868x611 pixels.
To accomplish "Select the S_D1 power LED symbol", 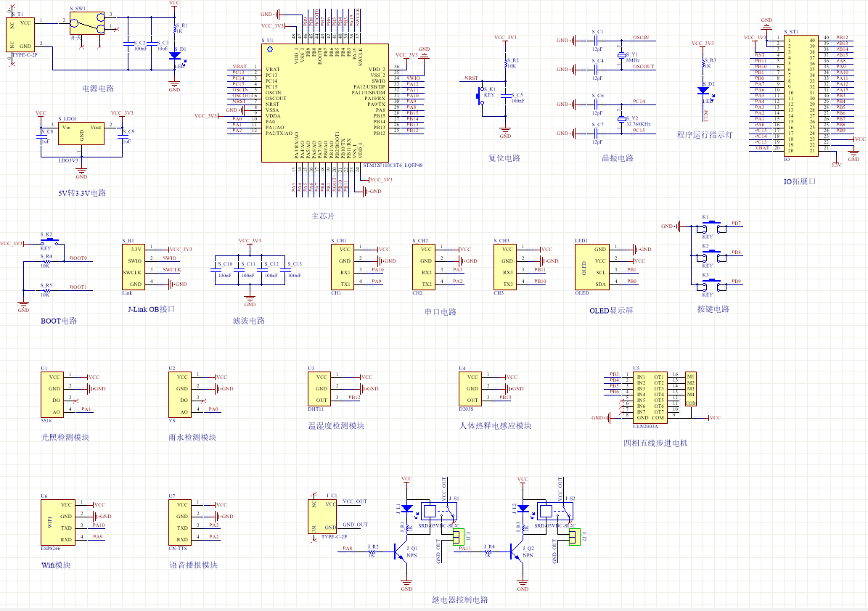I will tap(175, 55).
